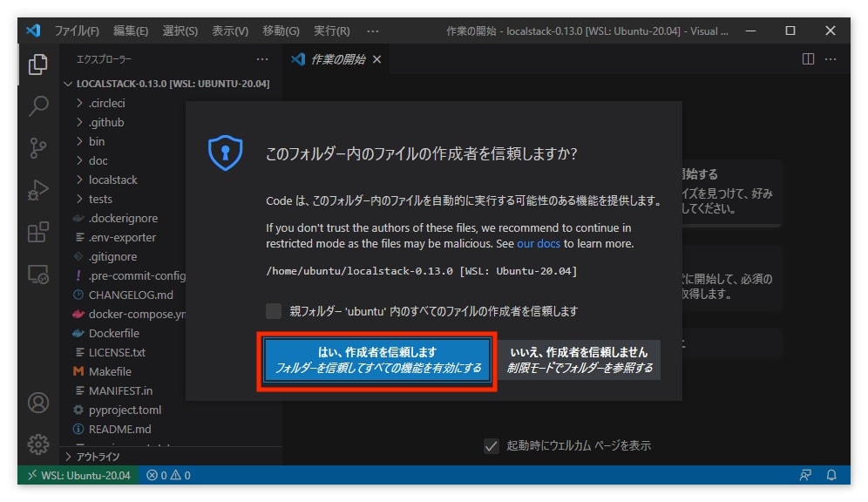Open LICENSE.txt in explorer
This screenshot has width=868, height=502.
click(x=117, y=353)
